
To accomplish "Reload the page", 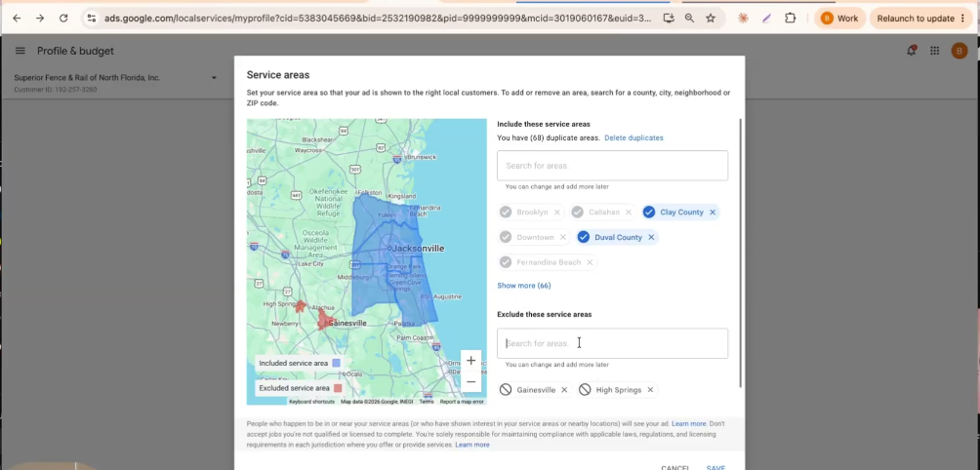I will [63, 19].
